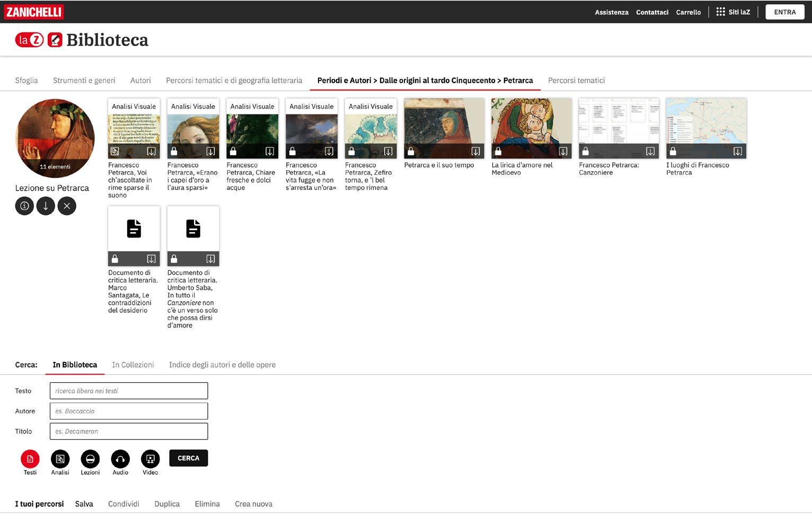Toggle the Lezioni search filter
Image resolution: width=812 pixels, height=521 pixels.
pyautogui.click(x=90, y=459)
